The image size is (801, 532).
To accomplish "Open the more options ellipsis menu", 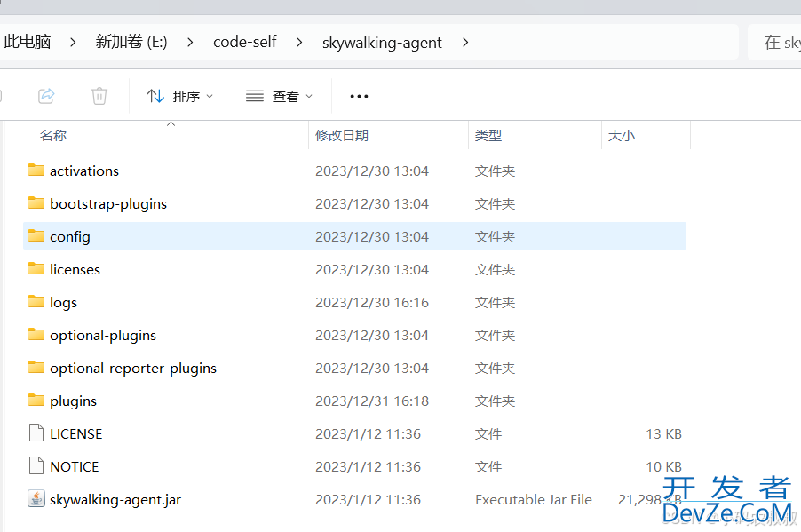I will point(359,96).
